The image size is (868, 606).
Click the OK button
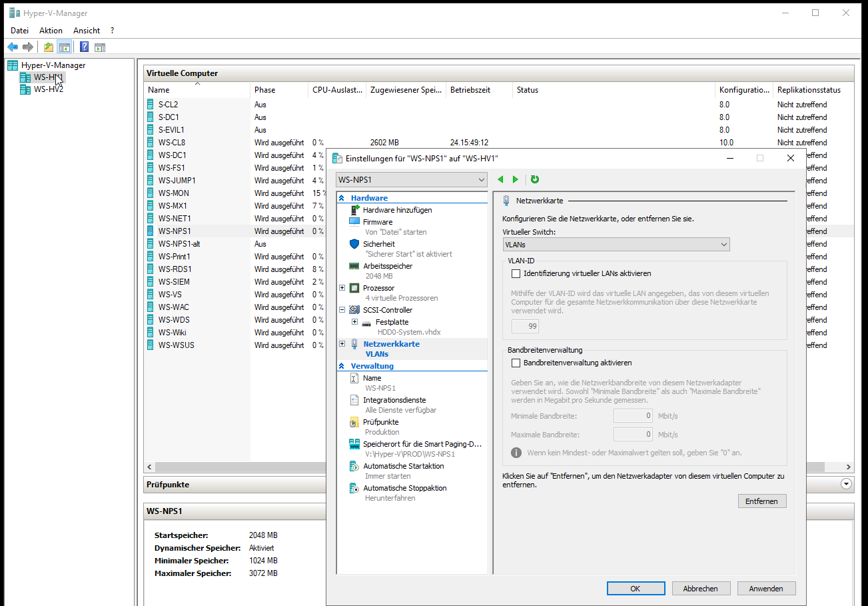coord(636,589)
